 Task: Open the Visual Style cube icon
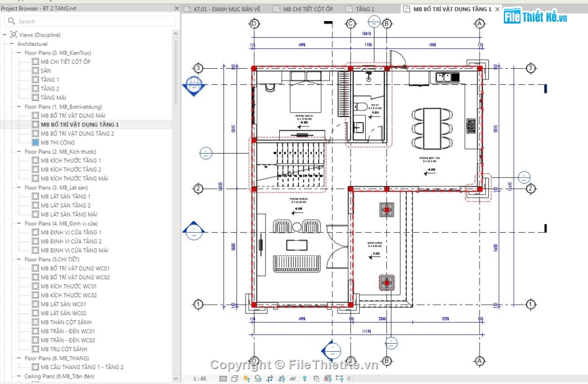(235, 378)
